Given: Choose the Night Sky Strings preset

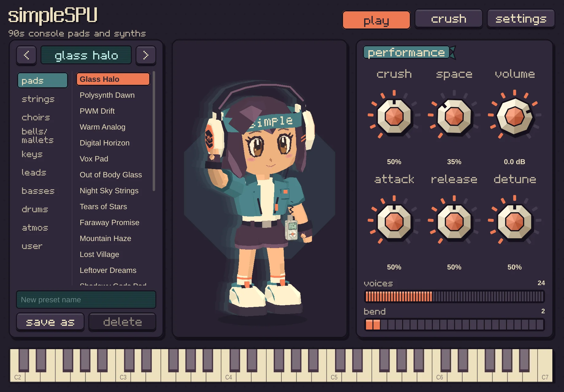Looking at the screenshot, I should click(x=113, y=190).
